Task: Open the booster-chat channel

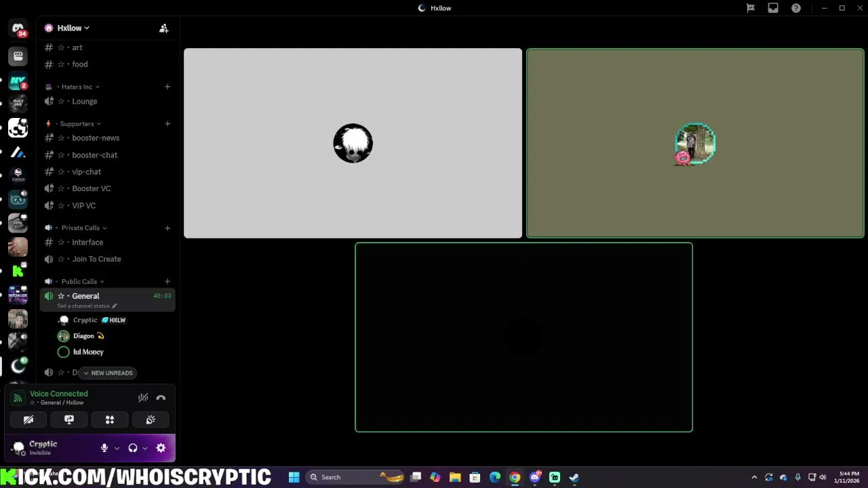Action: [107, 155]
